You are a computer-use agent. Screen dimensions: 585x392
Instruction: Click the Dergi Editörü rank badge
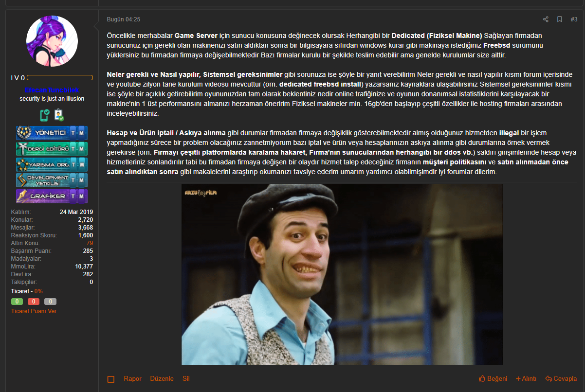click(52, 148)
